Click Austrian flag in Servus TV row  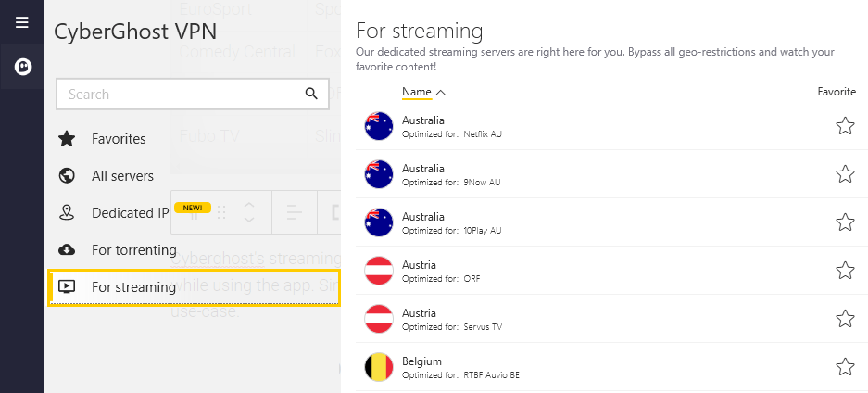(379, 319)
